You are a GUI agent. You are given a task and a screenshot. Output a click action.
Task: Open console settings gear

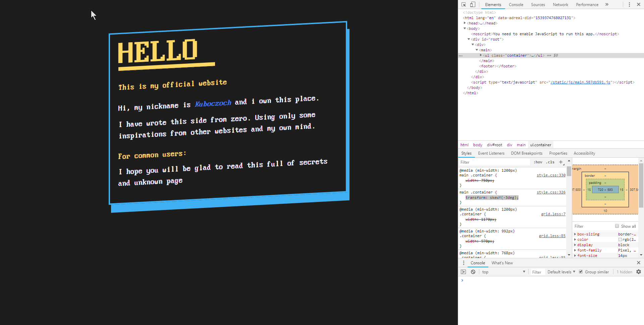click(x=639, y=272)
